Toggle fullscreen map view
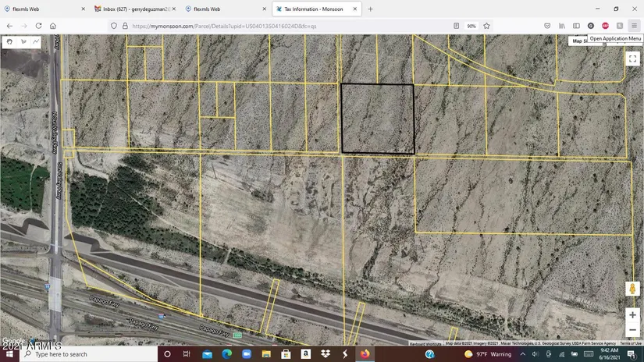Screen dimensions: 644x362 tap(632, 59)
